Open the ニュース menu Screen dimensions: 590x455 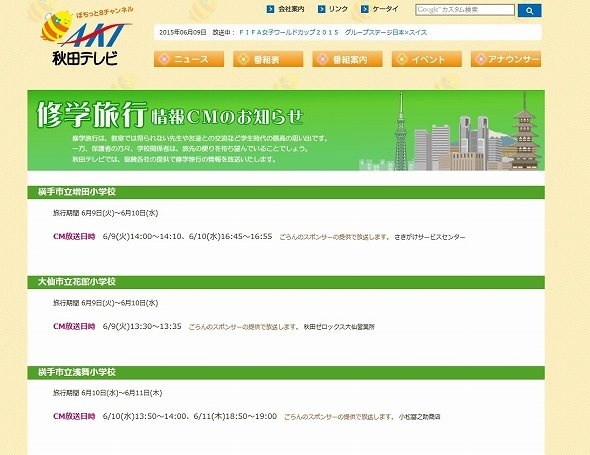point(189,59)
